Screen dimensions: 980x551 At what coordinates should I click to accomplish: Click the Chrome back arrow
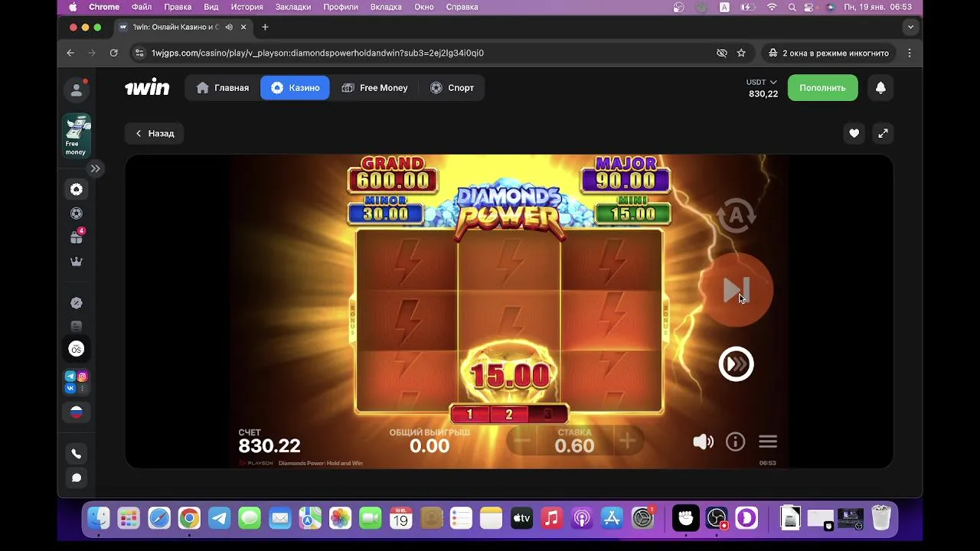click(70, 53)
